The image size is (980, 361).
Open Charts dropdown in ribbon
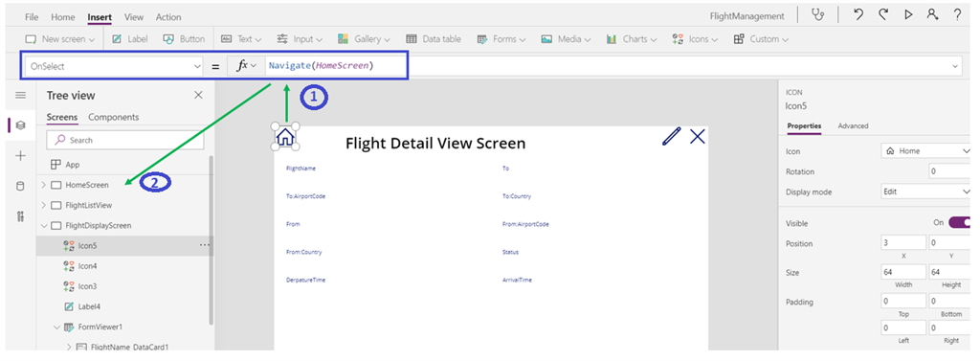pyautogui.click(x=632, y=39)
